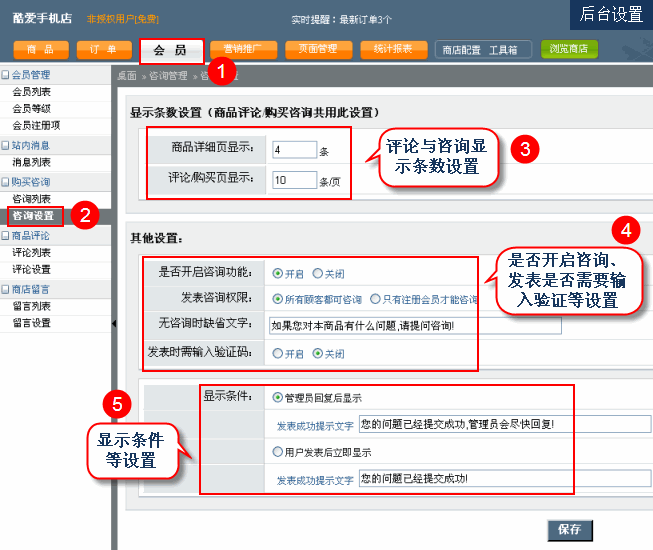Click field containing 管理员会尽快回复
Image resolution: width=653 pixels, height=550 pixels.
point(505,424)
